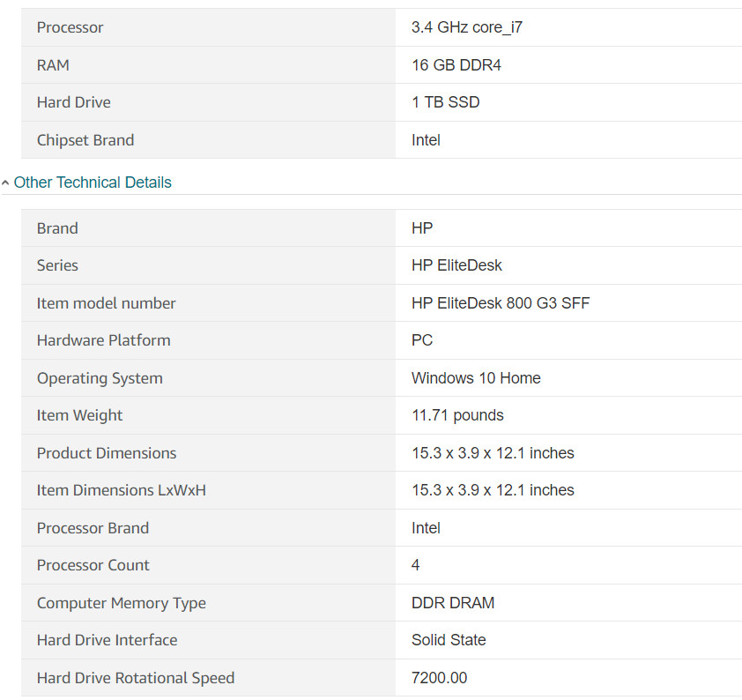Select the 1 TB SSD value
The image size is (742, 700).
[x=445, y=102]
